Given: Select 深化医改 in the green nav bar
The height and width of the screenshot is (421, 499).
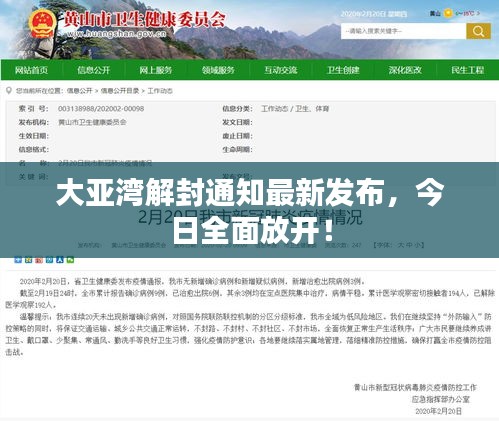Looking at the screenshot, I should [405, 70].
